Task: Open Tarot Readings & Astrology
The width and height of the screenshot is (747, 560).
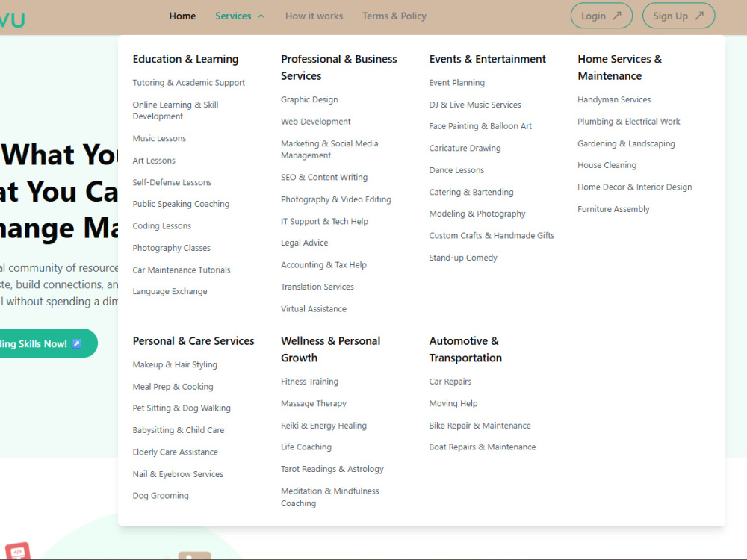Action: 332,469
